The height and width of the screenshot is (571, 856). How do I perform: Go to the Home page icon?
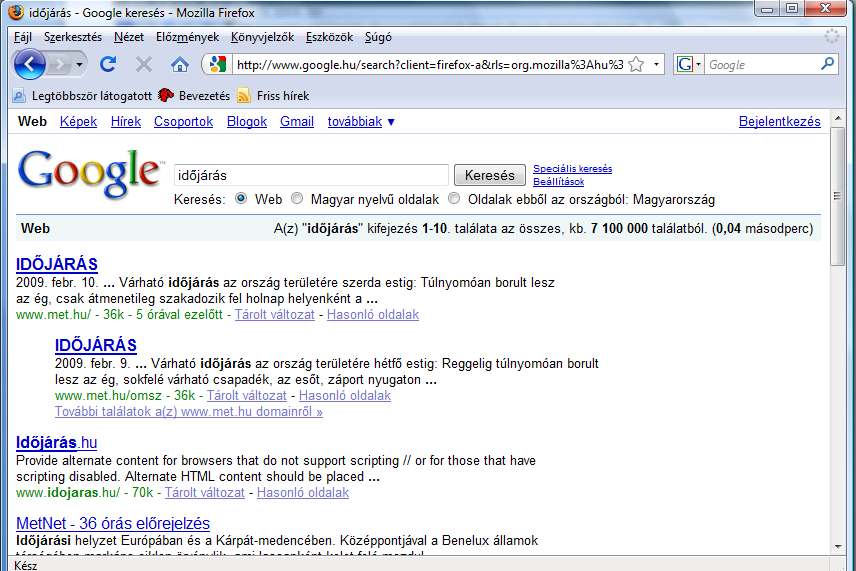tap(180, 64)
